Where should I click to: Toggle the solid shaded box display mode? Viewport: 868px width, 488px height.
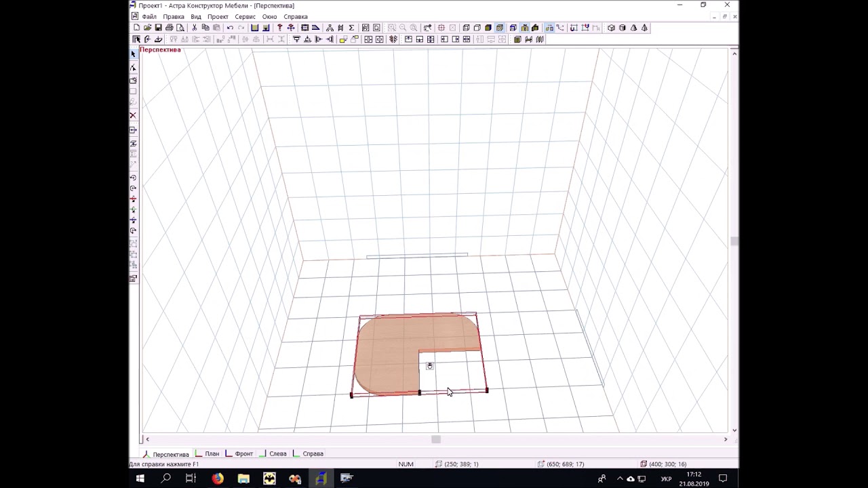pos(488,28)
